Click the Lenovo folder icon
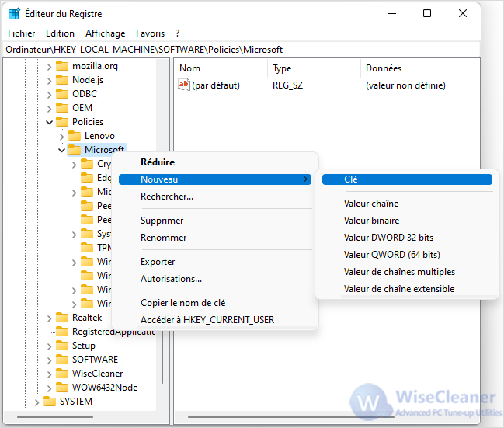The image size is (504, 428). (x=75, y=136)
